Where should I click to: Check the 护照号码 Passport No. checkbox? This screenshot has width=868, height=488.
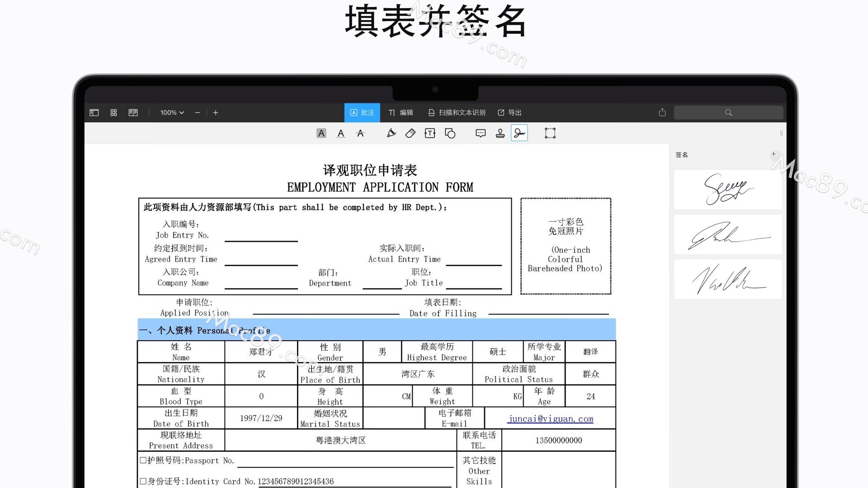pyautogui.click(x=143, y=460)
